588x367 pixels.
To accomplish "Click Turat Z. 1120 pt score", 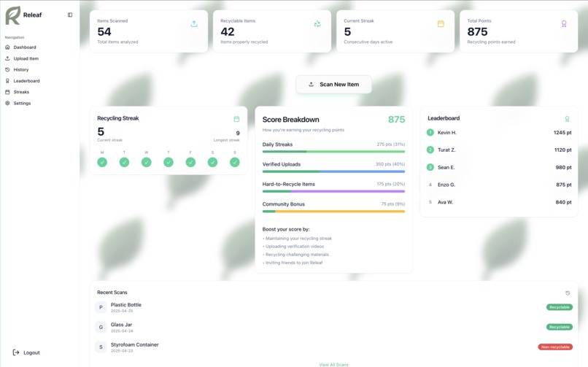I will pos(563,150).
